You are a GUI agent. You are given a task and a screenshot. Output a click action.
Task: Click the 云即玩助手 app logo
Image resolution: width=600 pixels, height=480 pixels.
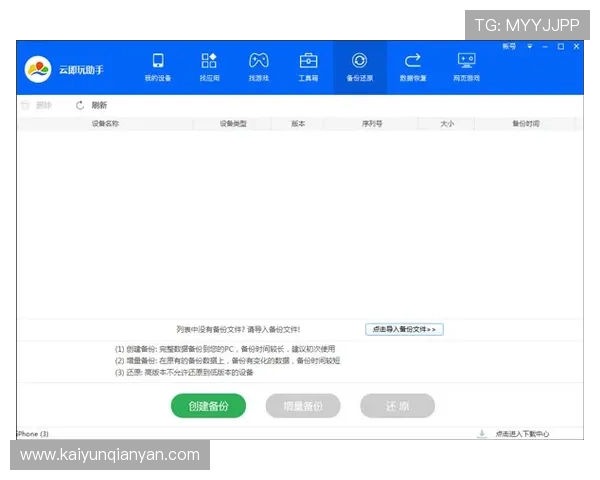pos(38,69)
